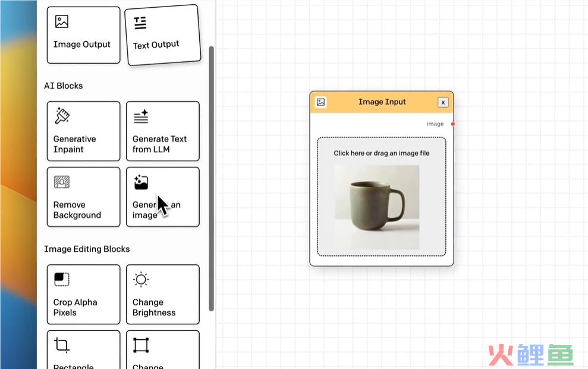This screenshot has height=369, width=588.
Task: Select the Change Brightness sun icon
Action: [x=141, y=279]
